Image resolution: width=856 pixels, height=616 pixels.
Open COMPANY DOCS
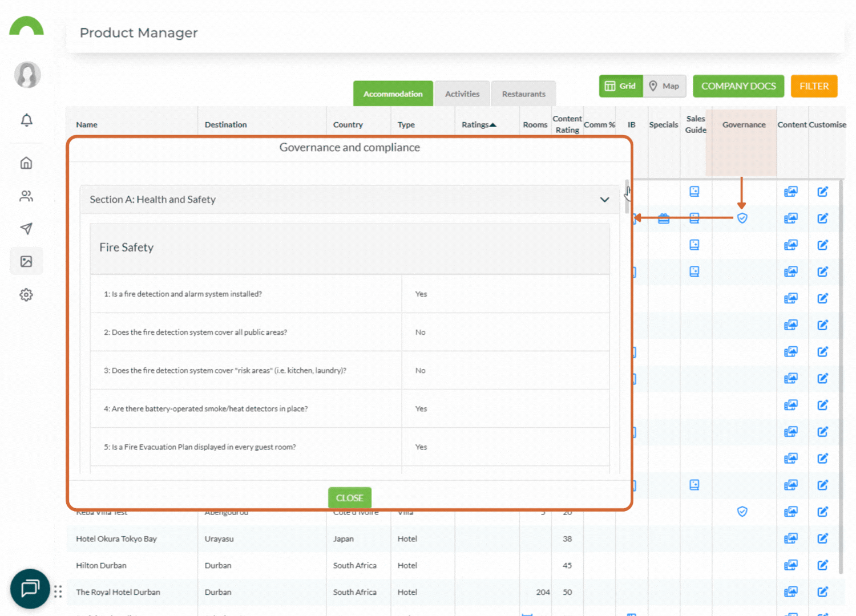[738, 86]
